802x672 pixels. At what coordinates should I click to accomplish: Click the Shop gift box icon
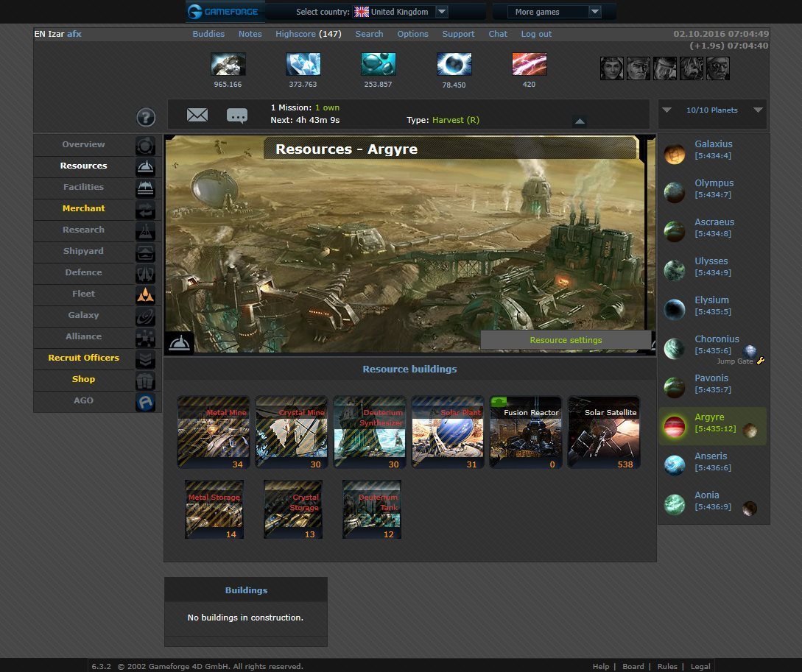click(145, 381)
